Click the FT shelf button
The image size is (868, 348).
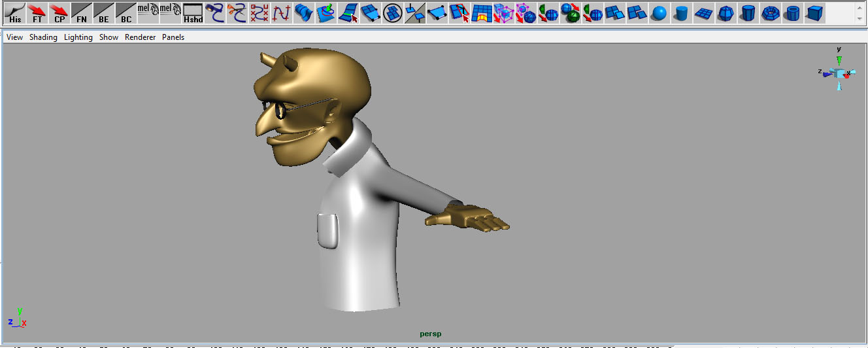[37, 13]
